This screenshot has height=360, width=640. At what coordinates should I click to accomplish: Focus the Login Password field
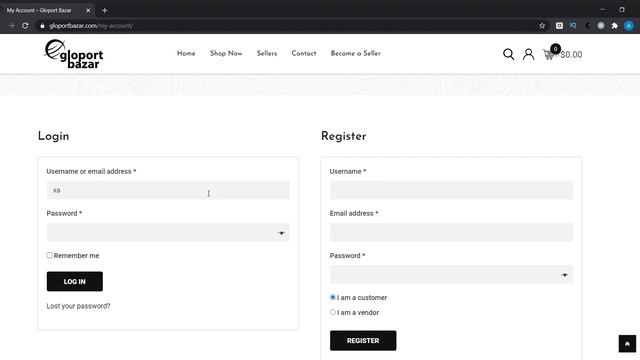[168, 232]
